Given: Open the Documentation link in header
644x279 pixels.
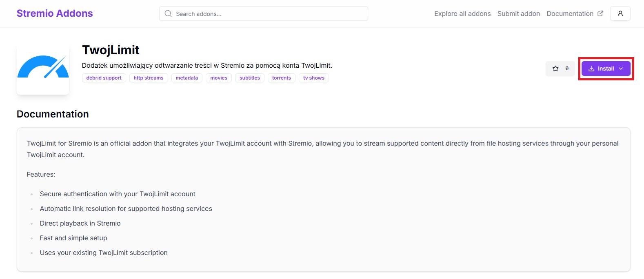Looking at the screenshot, I should coord(570,13).
